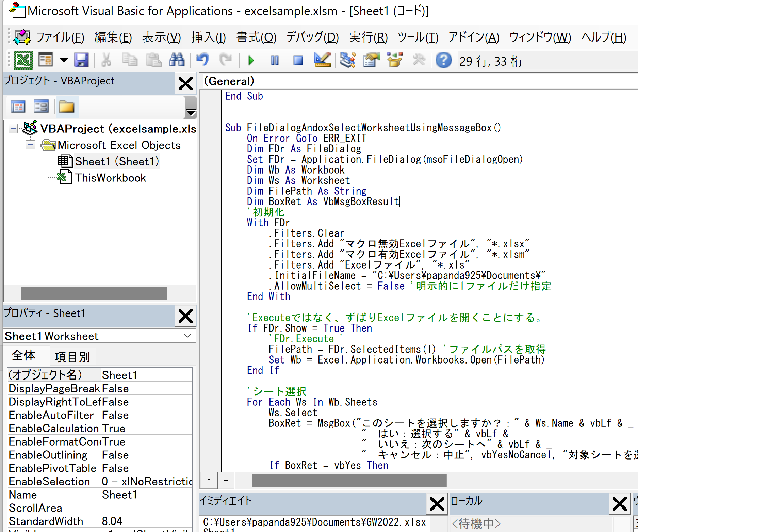Close the ローカル window
Viewport: 784px width, 532px height.
coord(619,504)
